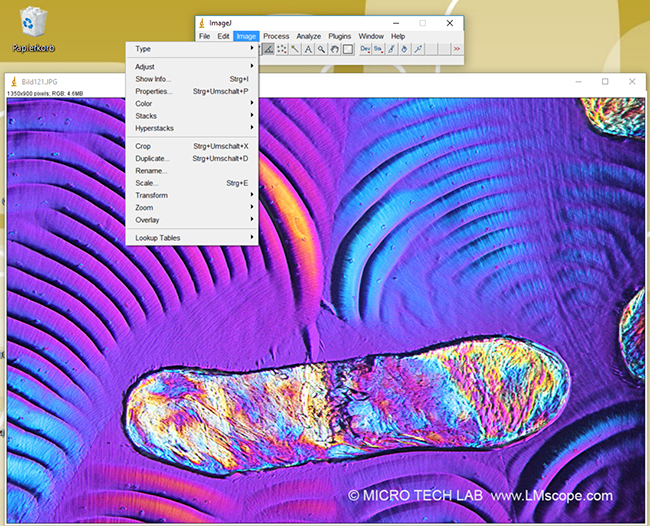Expand the Overlay submenu
This screenshot has height=526, width=650.
pyautogui.click(x=192, y=220)
